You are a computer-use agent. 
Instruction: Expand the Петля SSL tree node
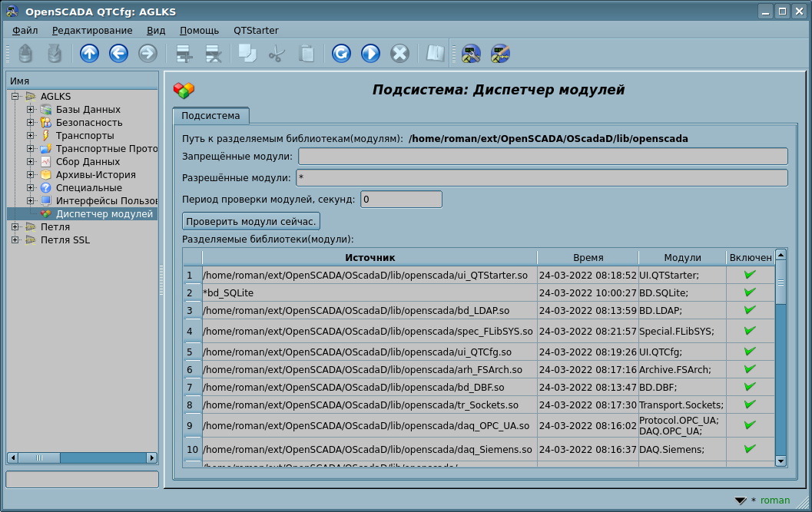[x=15, y=239]
